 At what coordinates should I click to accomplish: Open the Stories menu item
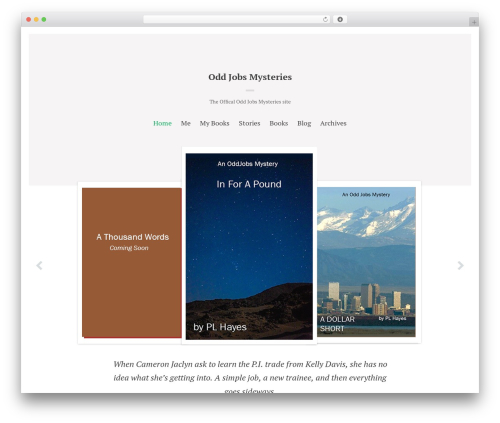[x=249, y=123]
